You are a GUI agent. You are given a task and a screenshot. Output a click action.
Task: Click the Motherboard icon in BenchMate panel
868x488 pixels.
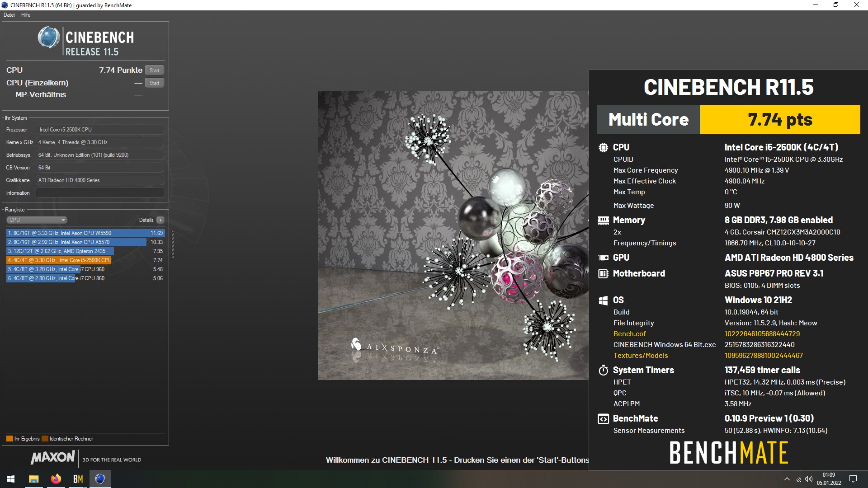603,273
